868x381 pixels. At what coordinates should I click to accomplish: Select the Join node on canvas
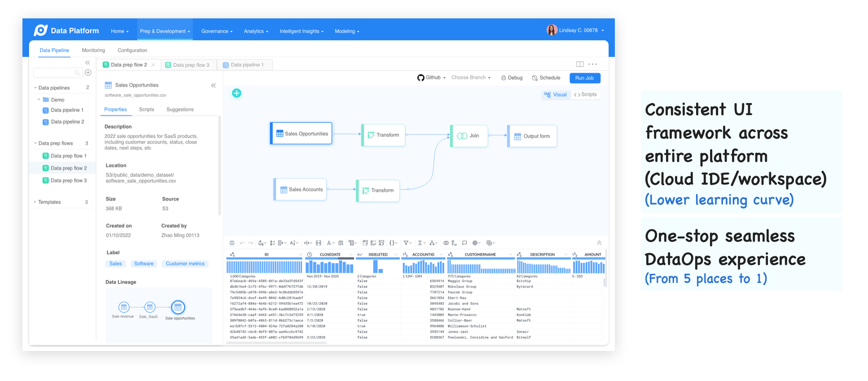469,136
